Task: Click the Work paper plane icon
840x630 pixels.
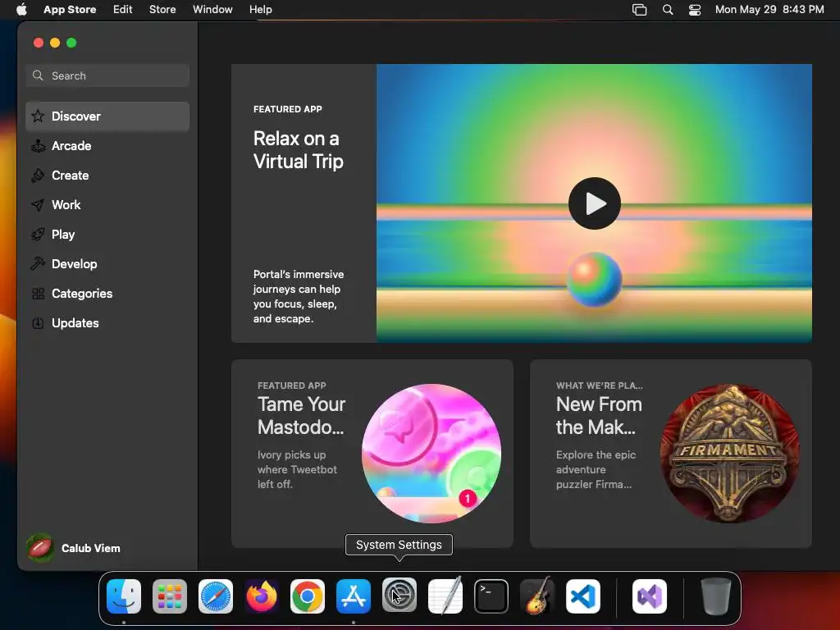Action: [38, 204]
